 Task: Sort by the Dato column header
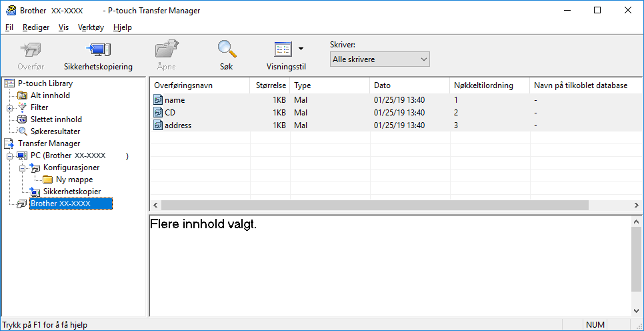tap(410, 85)
